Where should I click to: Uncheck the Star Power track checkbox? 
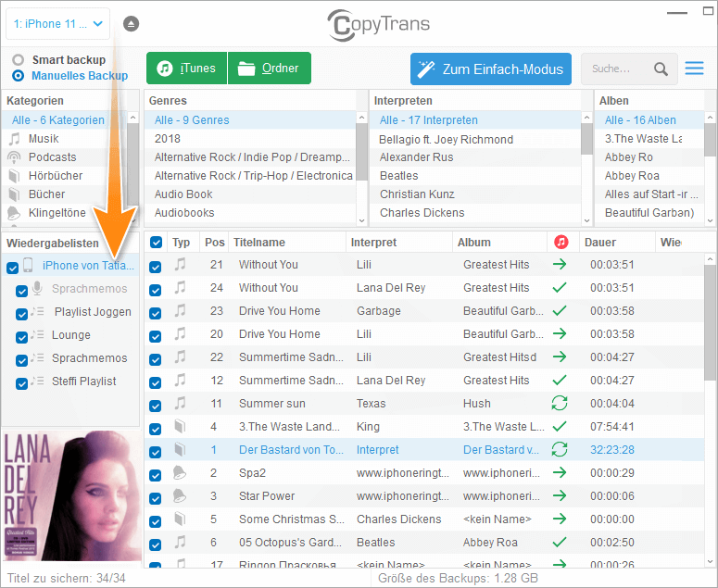156,498
